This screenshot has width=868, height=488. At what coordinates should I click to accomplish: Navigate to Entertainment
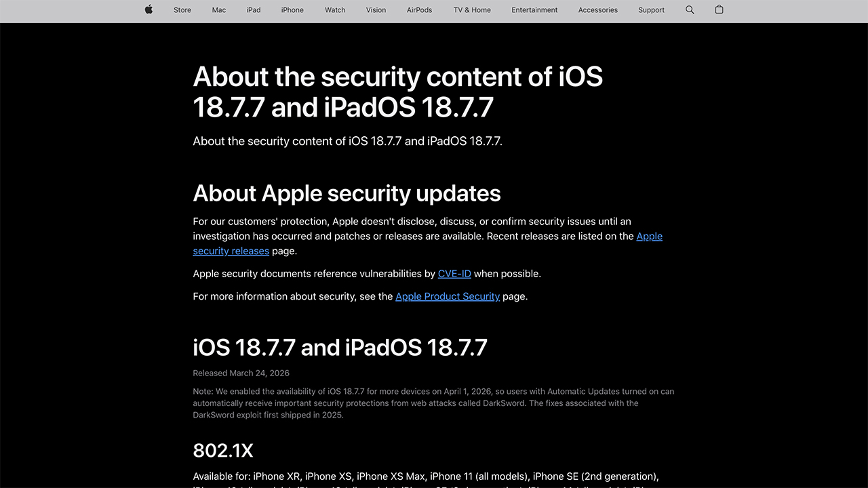click(534, 10)
